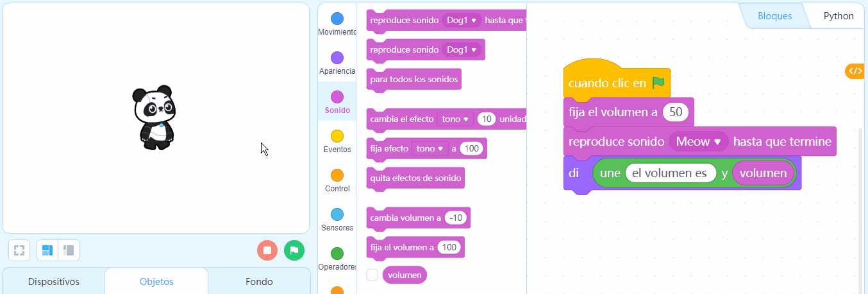Click the workspace vertical scrollbar
868x294 pixels.
coord(861,212)
